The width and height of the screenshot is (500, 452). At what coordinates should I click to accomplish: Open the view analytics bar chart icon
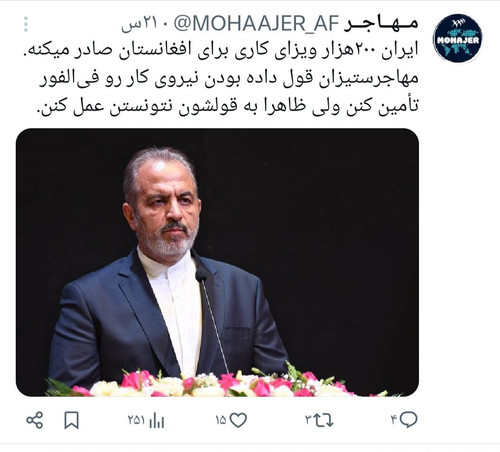point(157,421)
